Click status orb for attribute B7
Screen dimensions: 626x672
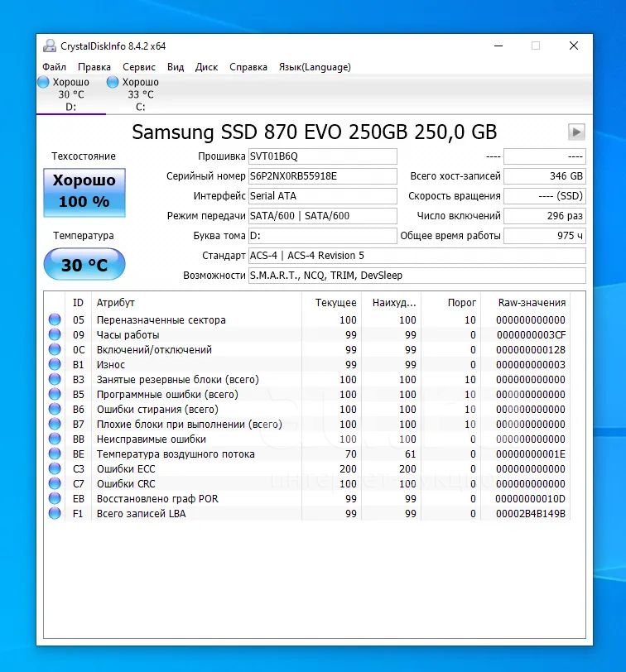click(x=55, y=424)
